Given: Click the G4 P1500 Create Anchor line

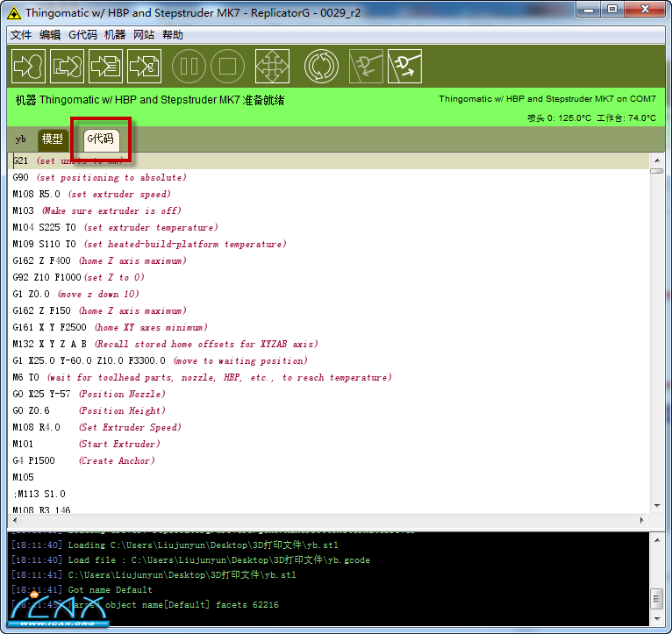Looking at the screenshot, I should click(x=84, y=461).
